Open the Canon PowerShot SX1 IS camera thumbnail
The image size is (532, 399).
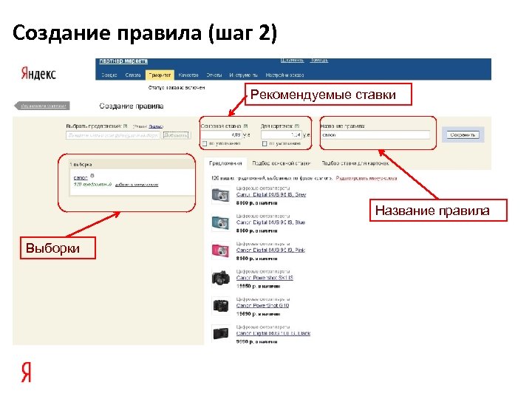point(220,279)
